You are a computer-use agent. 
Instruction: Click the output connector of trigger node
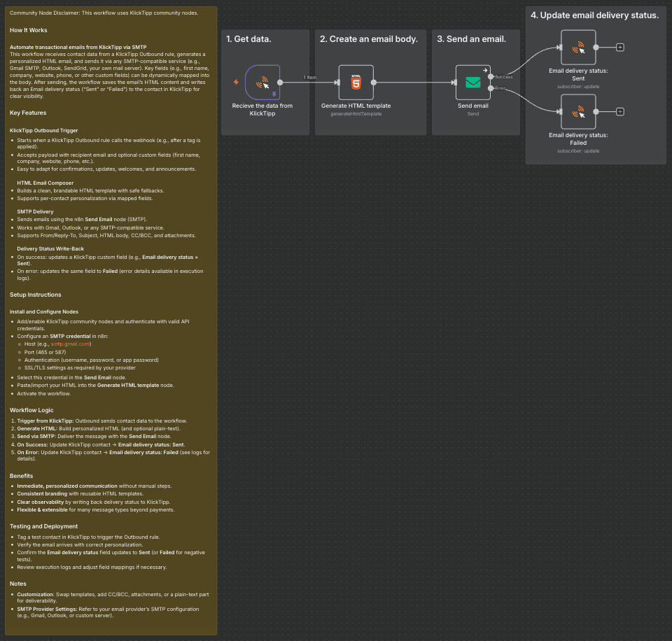pyautogui.click(x=281, y=83)
